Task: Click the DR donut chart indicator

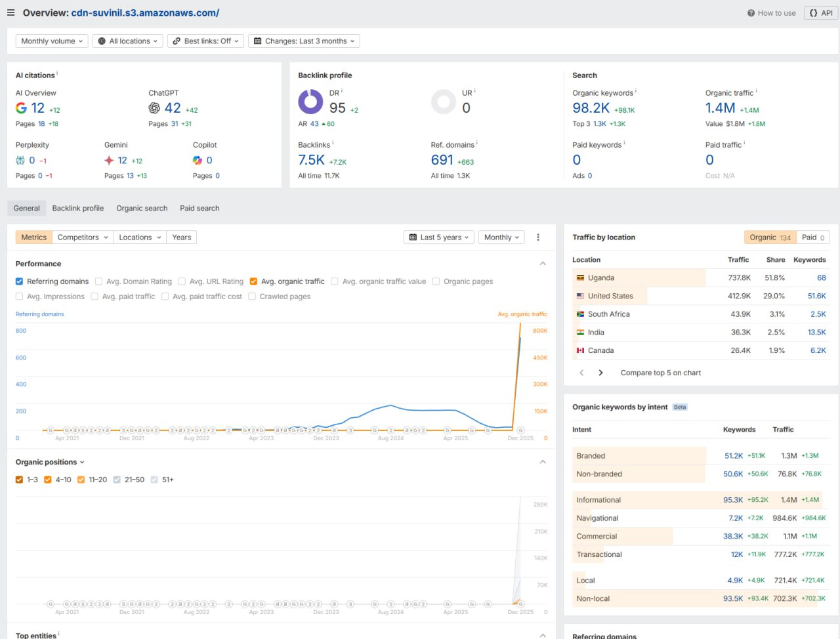Action: pos(310,102)
